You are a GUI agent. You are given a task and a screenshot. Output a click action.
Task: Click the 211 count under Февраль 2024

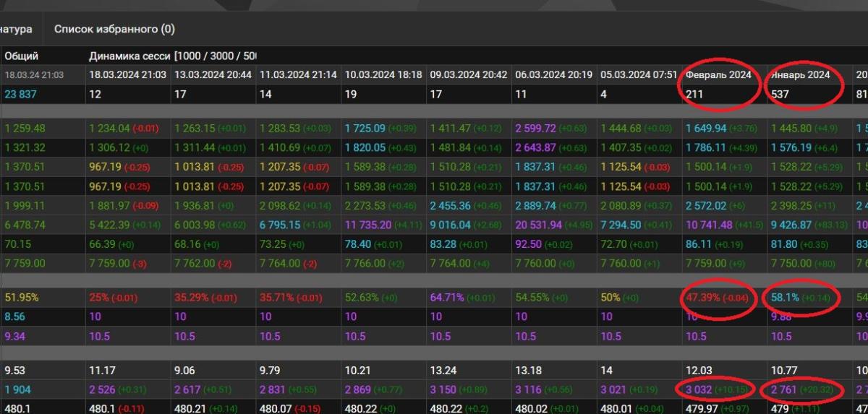coord(694,94)
